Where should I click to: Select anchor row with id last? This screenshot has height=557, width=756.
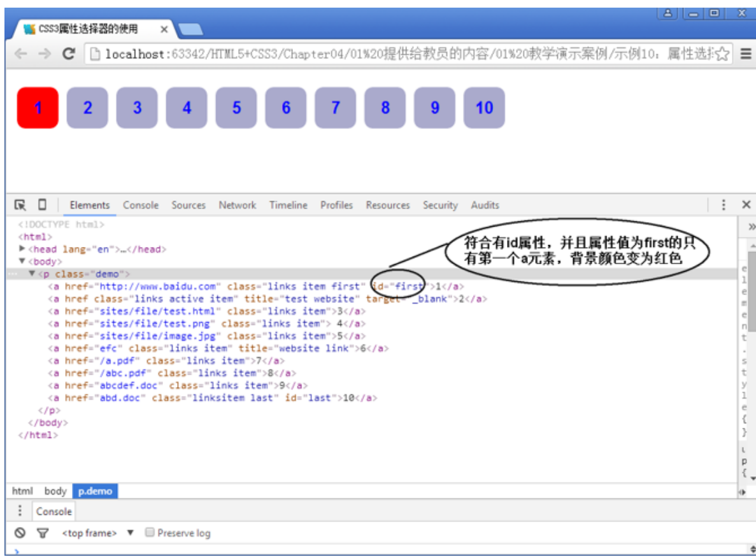(212, 397)
